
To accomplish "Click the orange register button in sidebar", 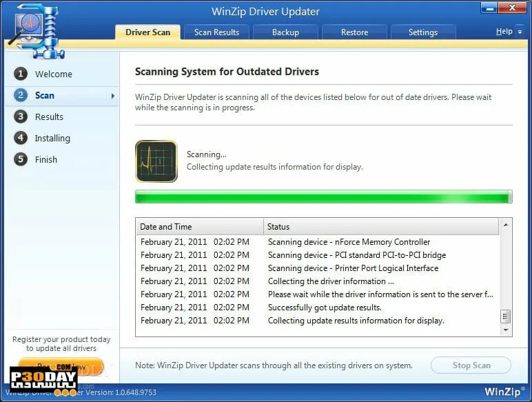I will [61, 366].
